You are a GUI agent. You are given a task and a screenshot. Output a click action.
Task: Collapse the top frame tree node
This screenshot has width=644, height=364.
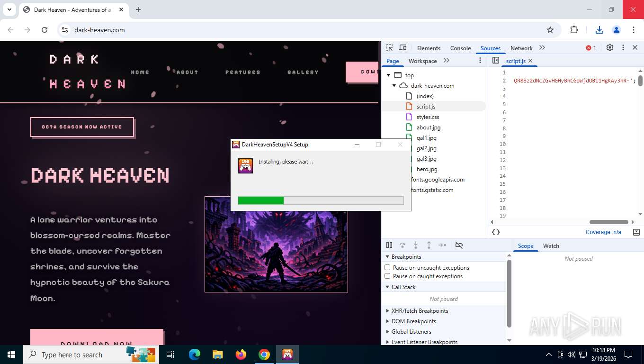[x=388, y=75]
